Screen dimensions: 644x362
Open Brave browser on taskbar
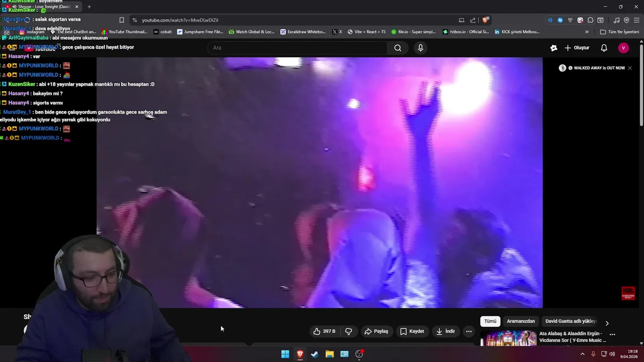click(x=300, y=354)
